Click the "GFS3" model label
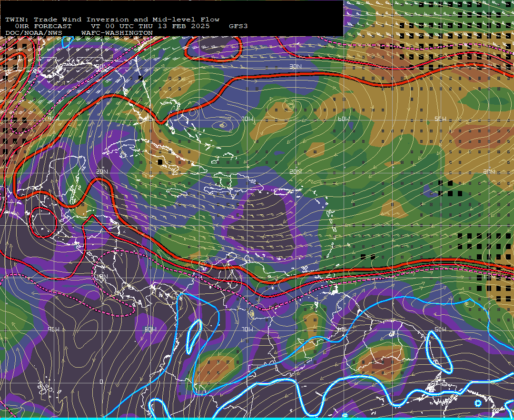The height and width of the screenshot is (420, 514). tap(238, 26)
